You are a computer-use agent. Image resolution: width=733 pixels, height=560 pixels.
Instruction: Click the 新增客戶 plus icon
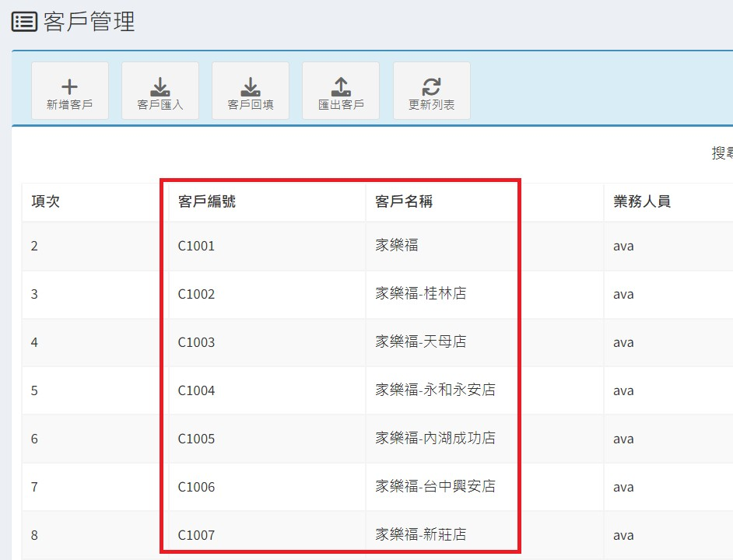(69, 86)
